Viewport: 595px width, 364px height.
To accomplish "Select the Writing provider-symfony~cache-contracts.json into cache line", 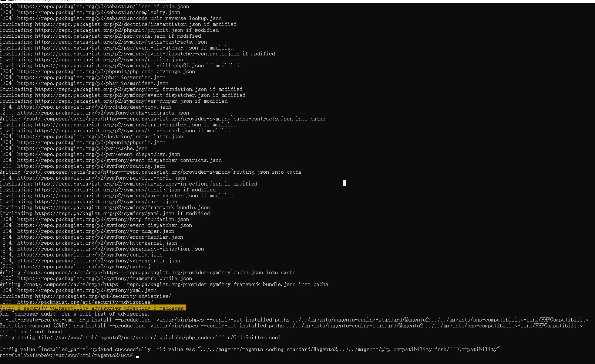I will pyautogui.click(x=163, y=119).
